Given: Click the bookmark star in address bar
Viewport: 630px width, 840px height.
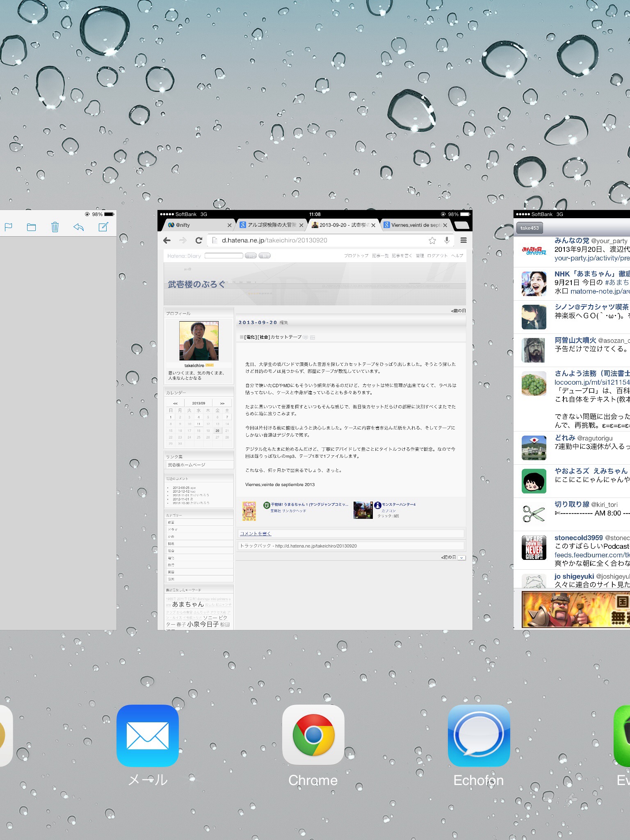Looking at the screenshot, I should coord(432,240).
